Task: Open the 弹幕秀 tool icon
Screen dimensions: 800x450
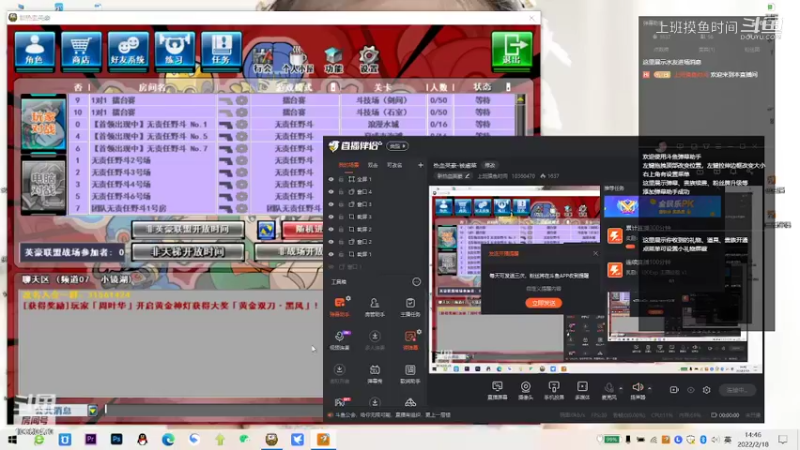Action: pyautogui.click(x=374, y=374)
